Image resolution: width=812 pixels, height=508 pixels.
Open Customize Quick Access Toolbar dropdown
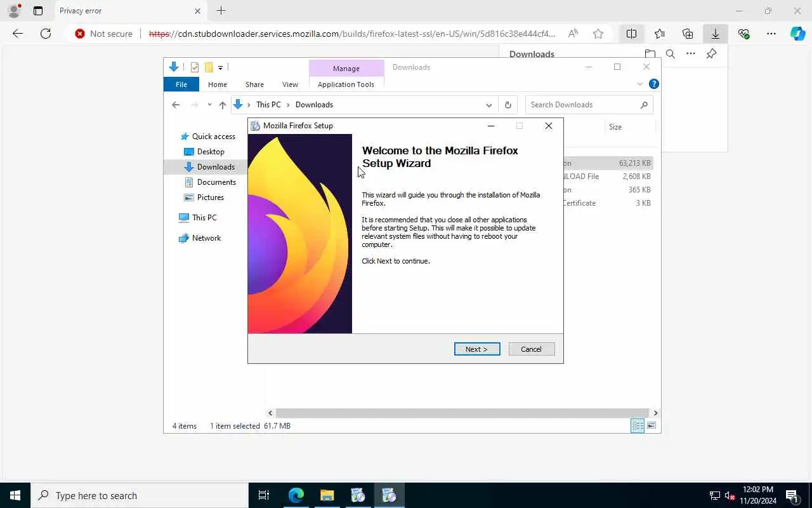[220, 67]
